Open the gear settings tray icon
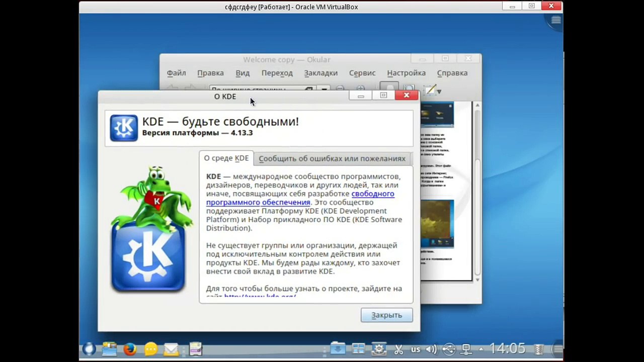The width and height of the screenshot is (644, 362). pyautogui.click(x=379, y=349)
